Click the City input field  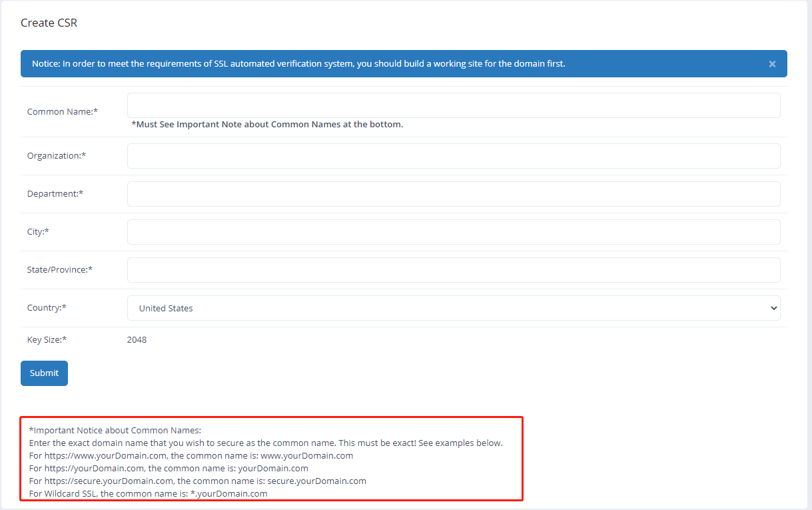(453, 232)
